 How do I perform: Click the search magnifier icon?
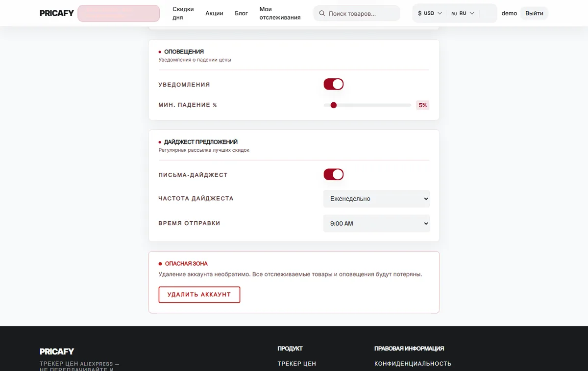pyautogui.click(x=322, y=13)
